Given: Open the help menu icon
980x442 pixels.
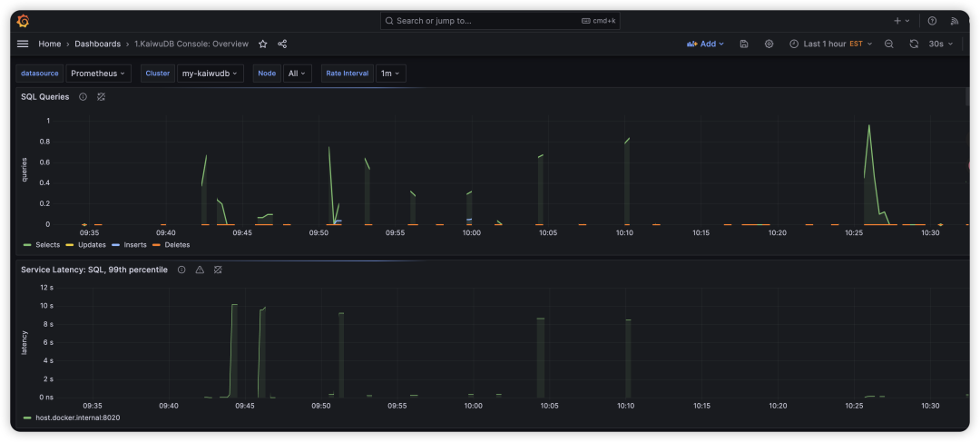Looking at the screenshot, I should (933, 21).
